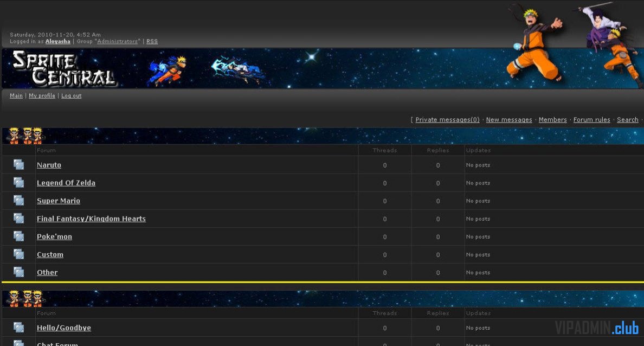The image size is (644, 346).
Task: Read the Forum rules
Action: pyautogui.click(x=591, y=120)
